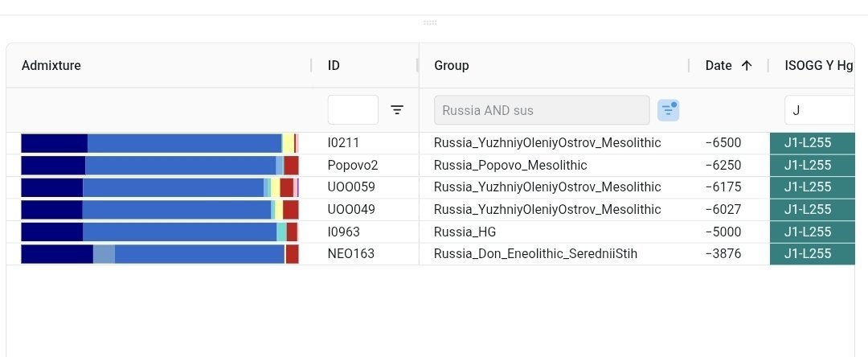
Task: Select date value −6500
Action: click(x=723, y=143)
